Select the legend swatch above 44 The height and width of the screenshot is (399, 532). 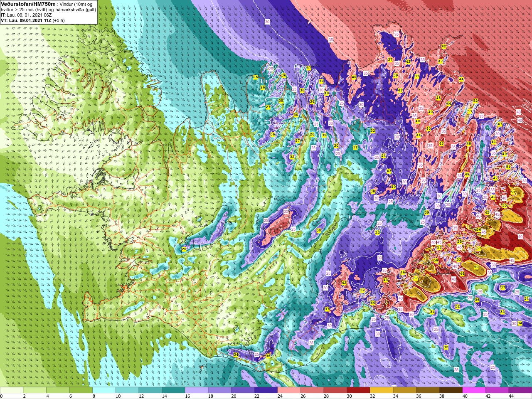coord(520,390)
